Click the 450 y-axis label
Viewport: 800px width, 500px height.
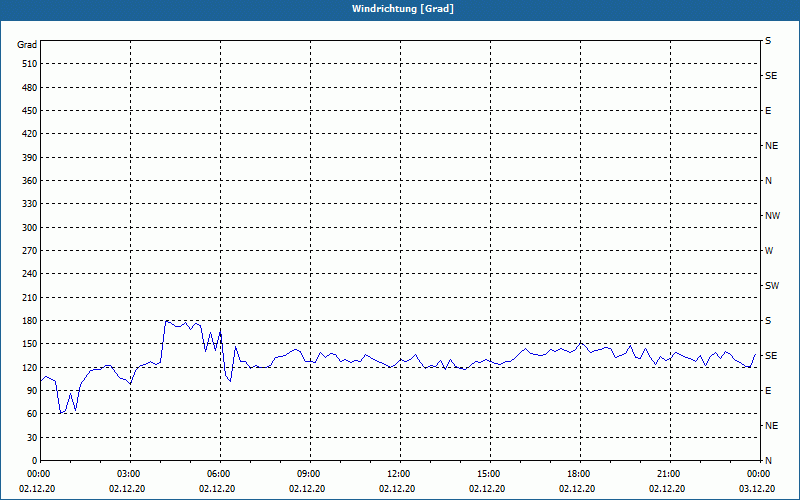pyautogui.click(x=30, y=111)
